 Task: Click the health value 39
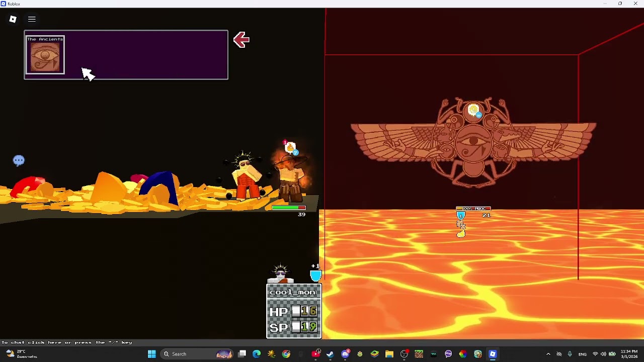[x=301, y=215]
